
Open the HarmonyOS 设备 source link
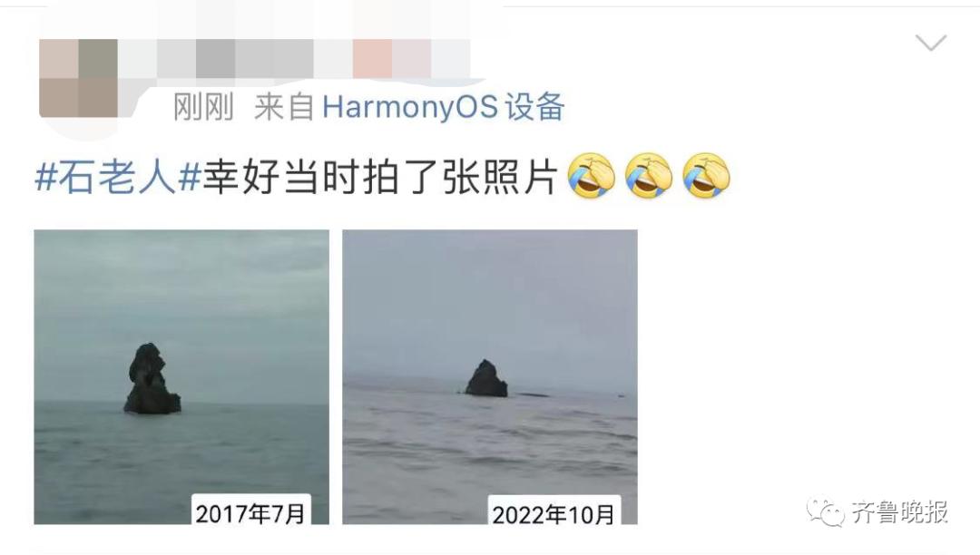pyautogui.click(x=443, y=107)
